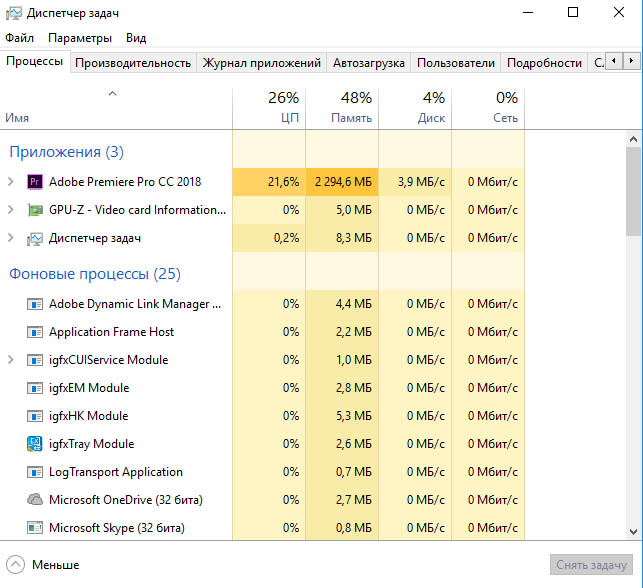Click the Снять задачу button

tap(591, 565)
